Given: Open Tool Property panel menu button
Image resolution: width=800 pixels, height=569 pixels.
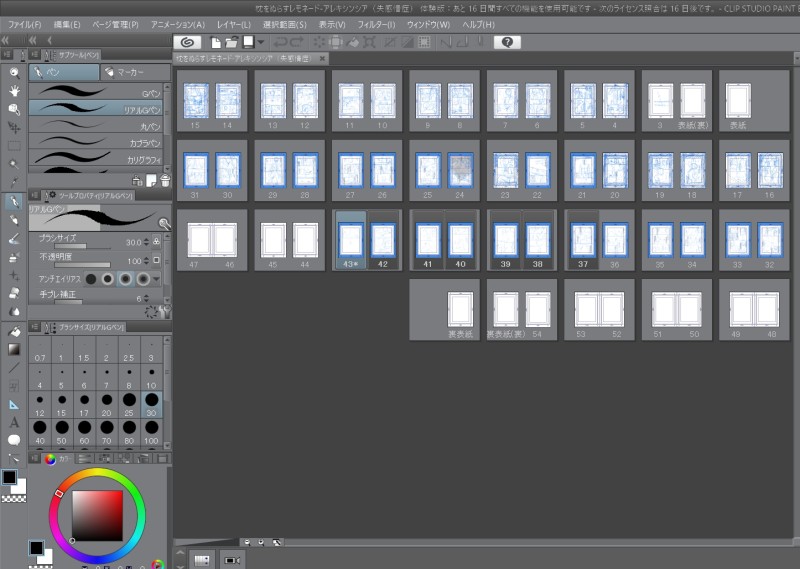Looking at the screenshot, I should 34,195.
